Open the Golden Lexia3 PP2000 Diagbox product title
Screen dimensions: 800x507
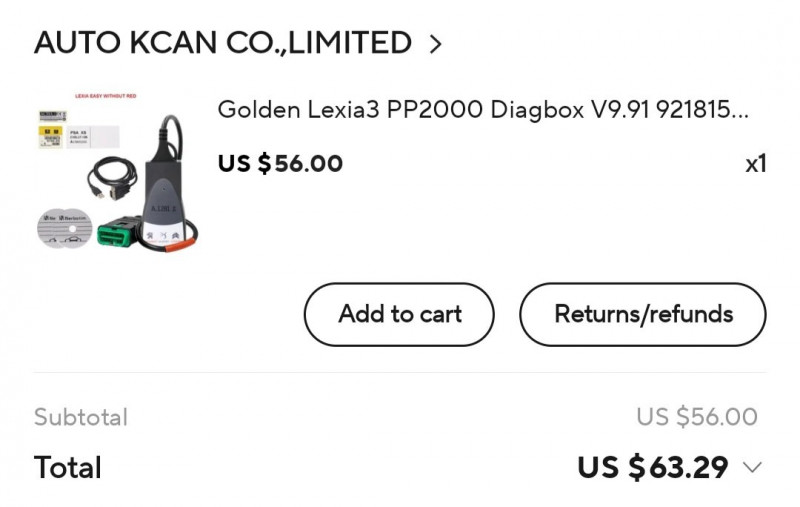(482, 110)
